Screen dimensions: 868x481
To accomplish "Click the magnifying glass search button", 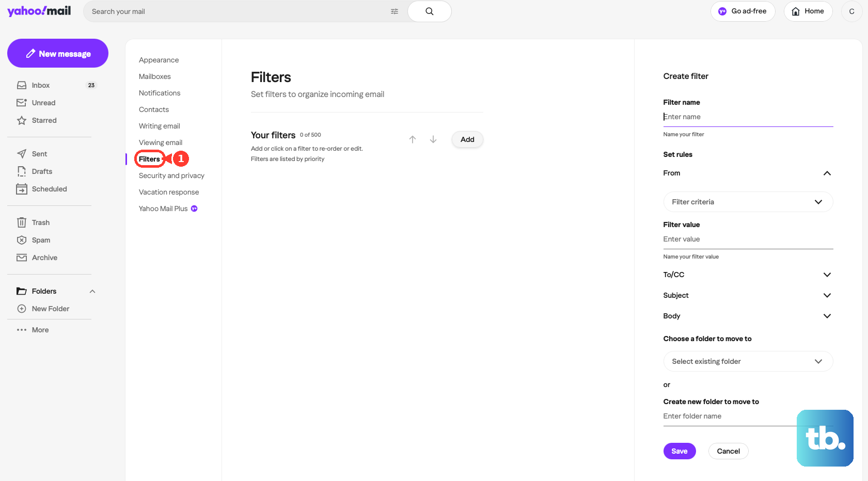I will [430, 11].
